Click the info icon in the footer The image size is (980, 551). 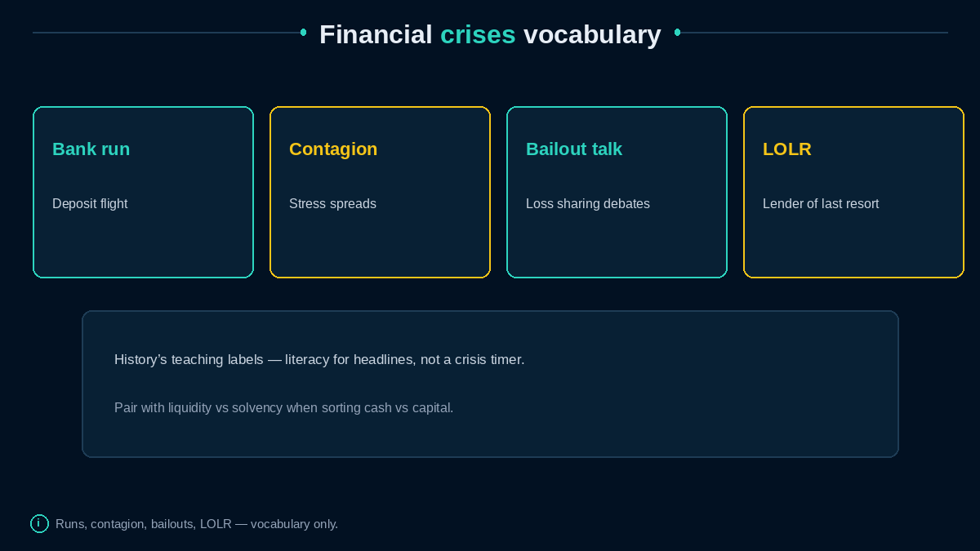coord(39,523)
